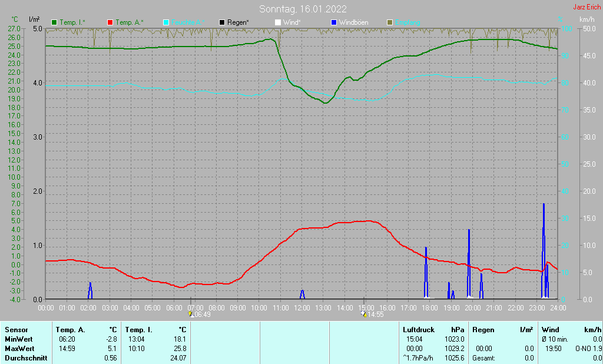Click the '^1.7hPa/h' pressure trend
This screenshot has height=364, width=603.
point(418,358)
